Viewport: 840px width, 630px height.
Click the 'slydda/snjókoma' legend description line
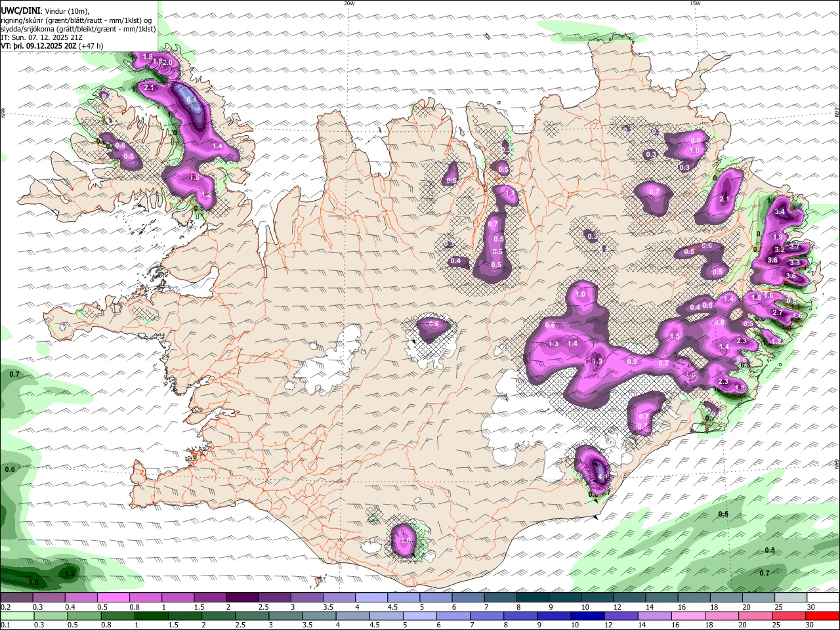click(78, 29)
